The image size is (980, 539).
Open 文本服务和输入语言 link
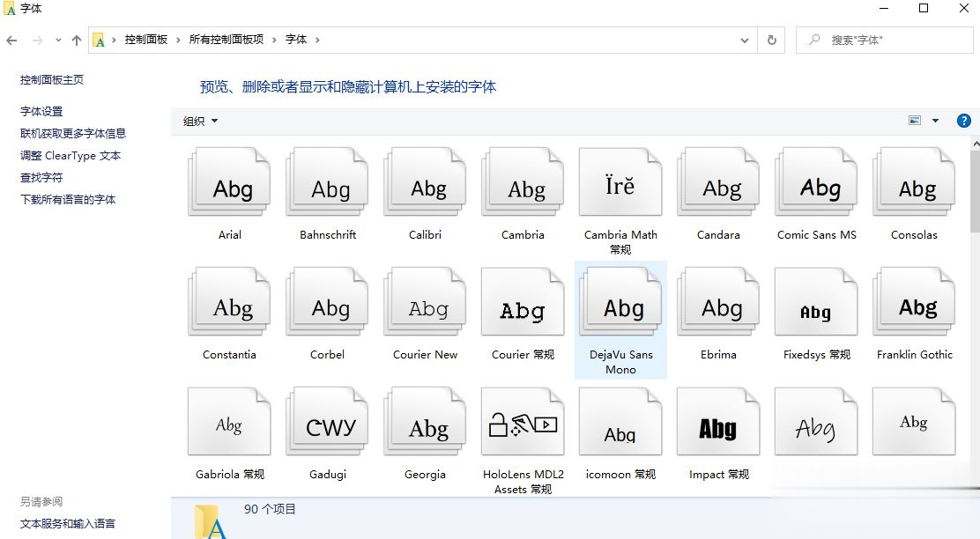click(68, 523)
